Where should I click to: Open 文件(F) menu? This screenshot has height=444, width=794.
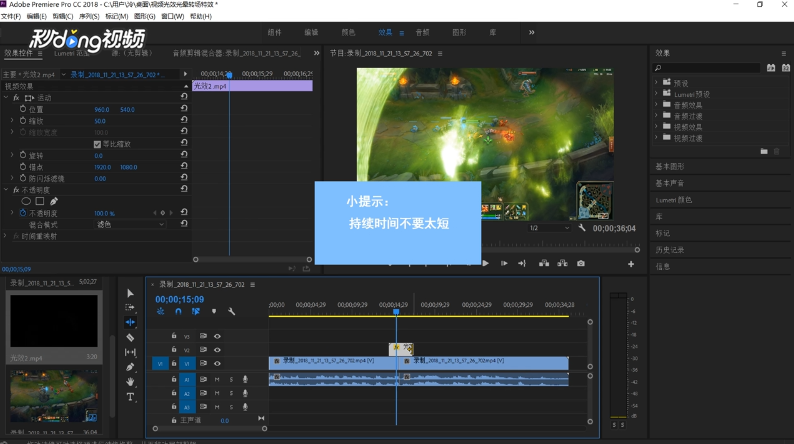pos(11,16)
